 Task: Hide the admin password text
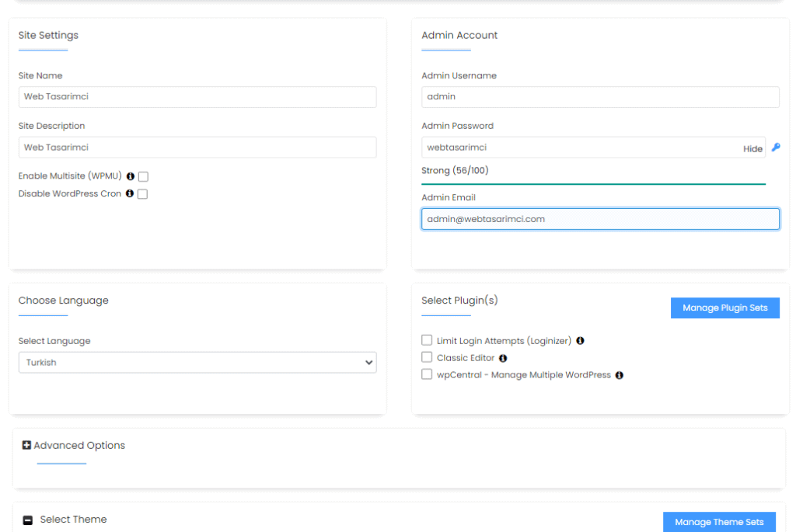[x=752, y=148]
